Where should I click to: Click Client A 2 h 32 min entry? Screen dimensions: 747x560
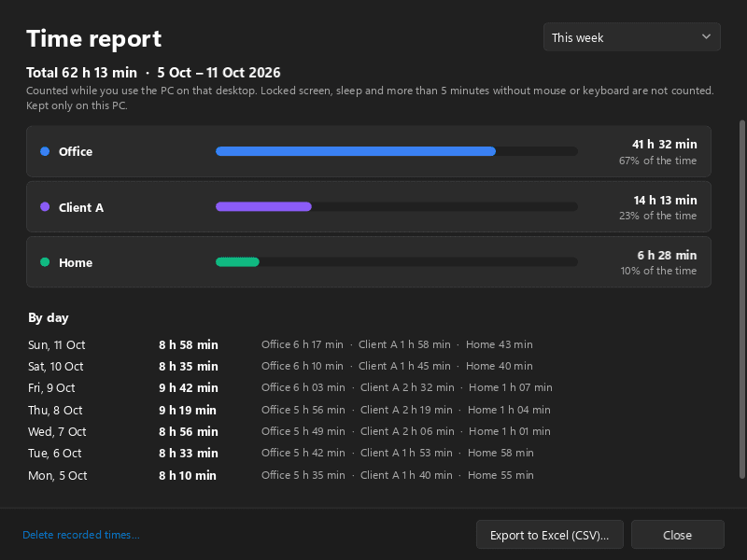tap(407, 387)
